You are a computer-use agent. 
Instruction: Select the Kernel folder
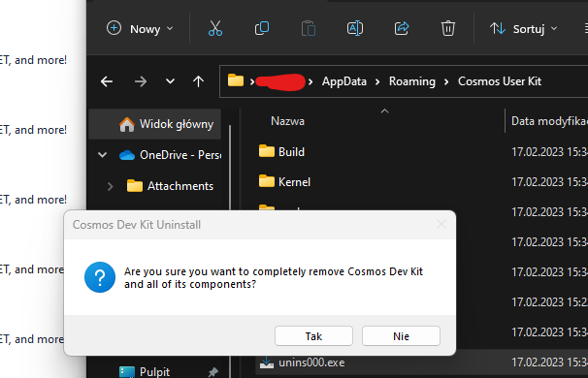[294, 182]
